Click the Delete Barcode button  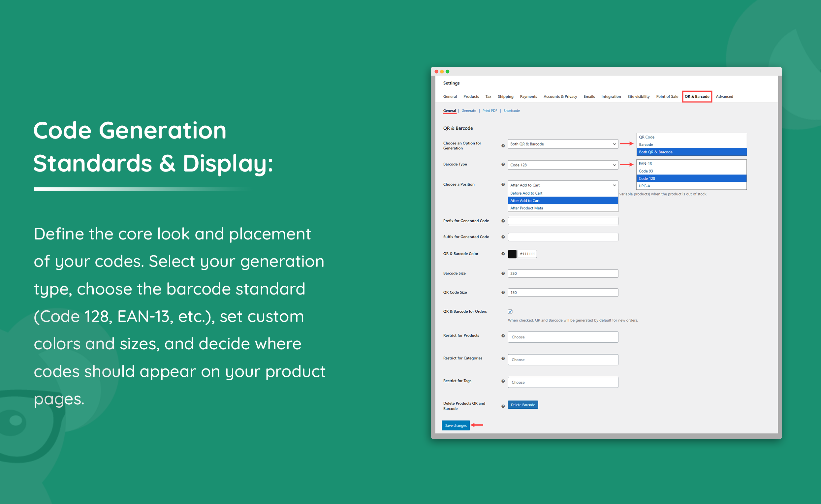pos(523,404)
